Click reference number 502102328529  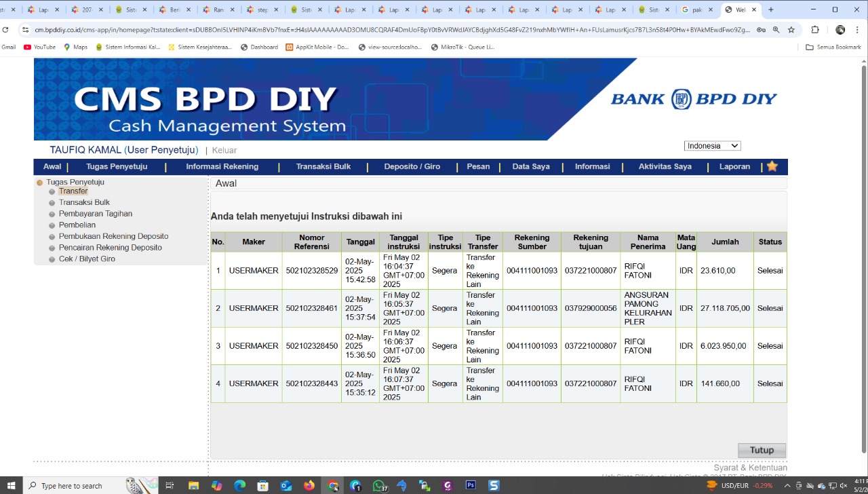point(312,271)
